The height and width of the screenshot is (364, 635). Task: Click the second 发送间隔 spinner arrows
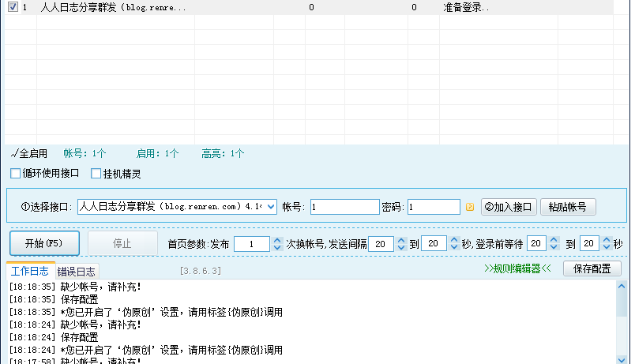[453, 244]
